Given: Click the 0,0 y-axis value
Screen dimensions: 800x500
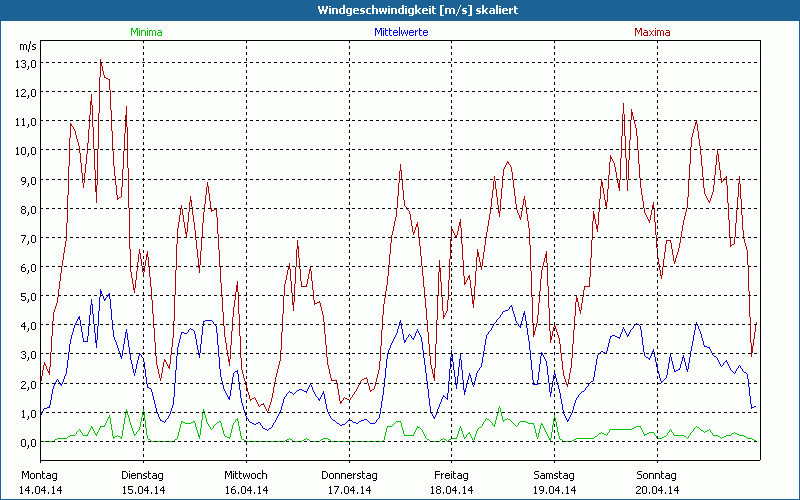Looking at the screenshot, I should click(28, 443).
